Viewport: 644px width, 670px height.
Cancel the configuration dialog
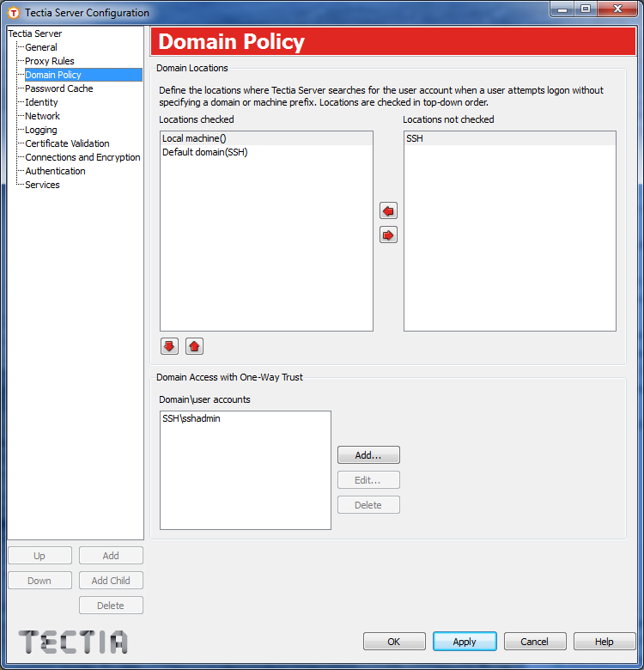click(x=535, y=642)
